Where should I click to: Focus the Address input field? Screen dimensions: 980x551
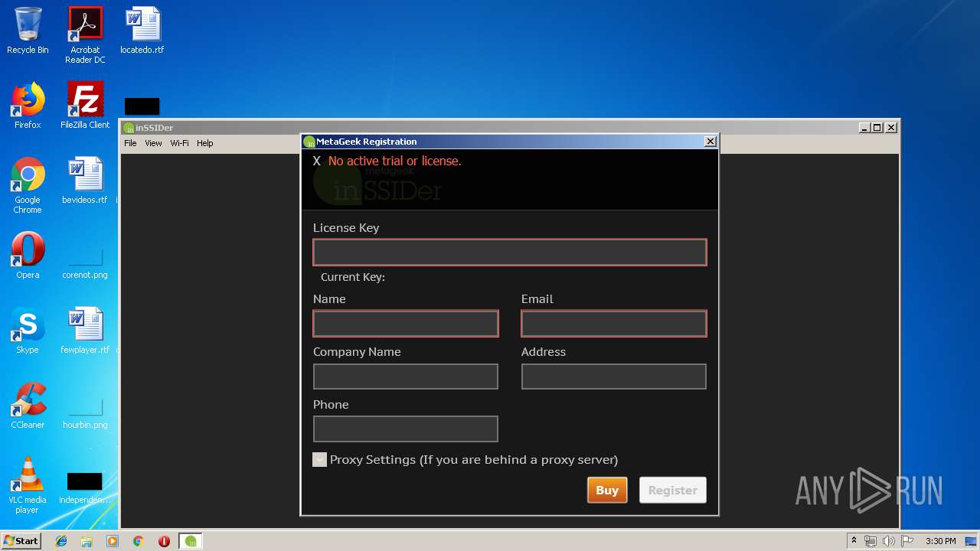click(614, 377)
